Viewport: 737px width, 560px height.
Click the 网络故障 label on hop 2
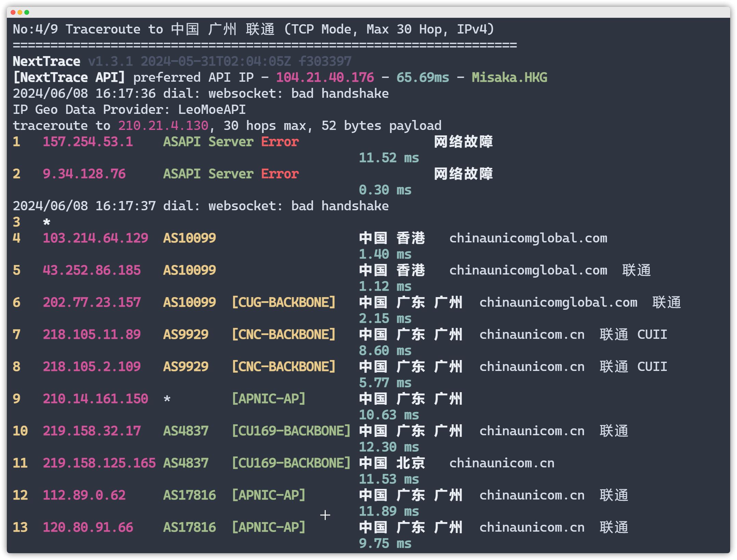coord(463,174)
